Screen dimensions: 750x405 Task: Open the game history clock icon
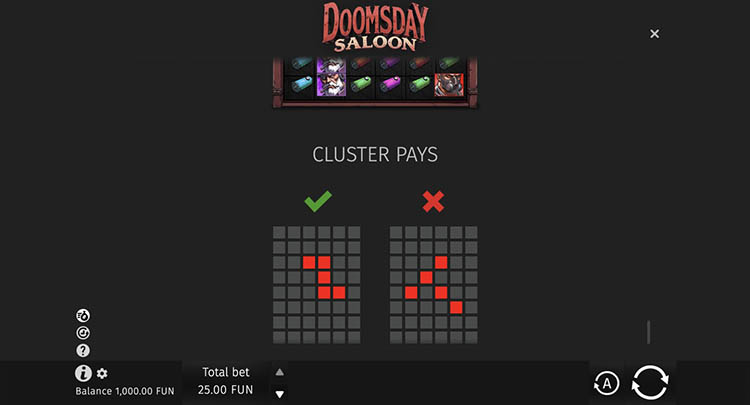coord(83,333)
